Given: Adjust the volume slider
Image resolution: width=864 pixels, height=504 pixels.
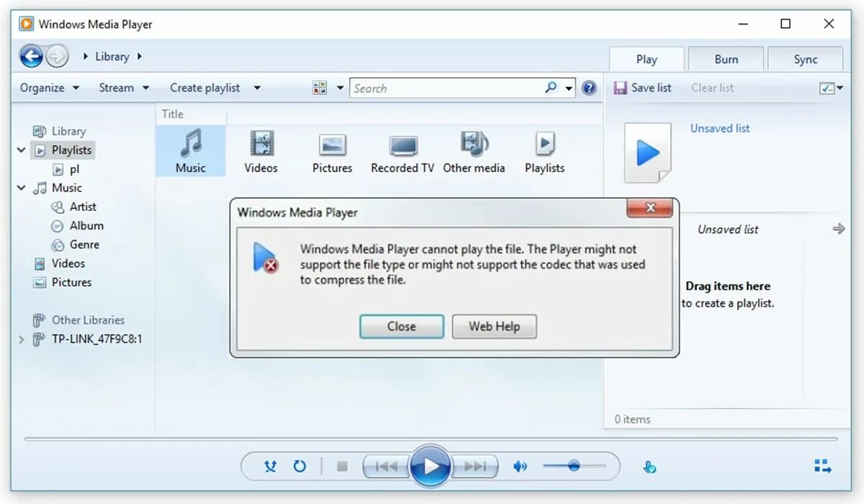Looking at the screenshot, I should click(x=574, y=467).
